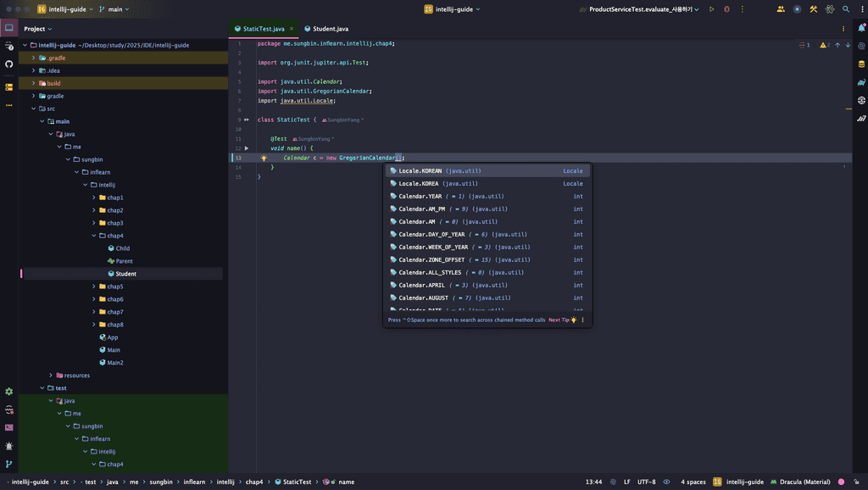This screenshot has height=490, width=868.
Task: Expand the .gradle folder
Action: pos(34,58)
